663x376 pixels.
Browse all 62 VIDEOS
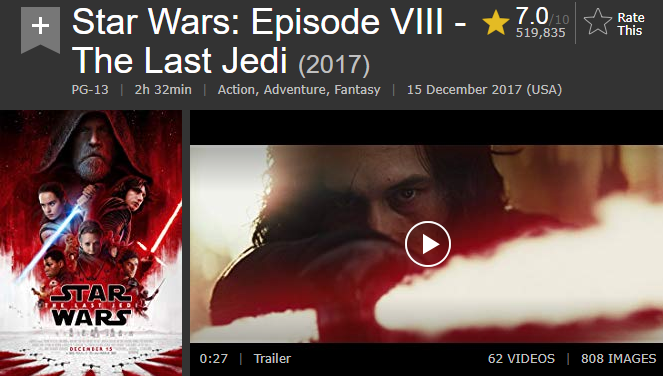point(521,359)
